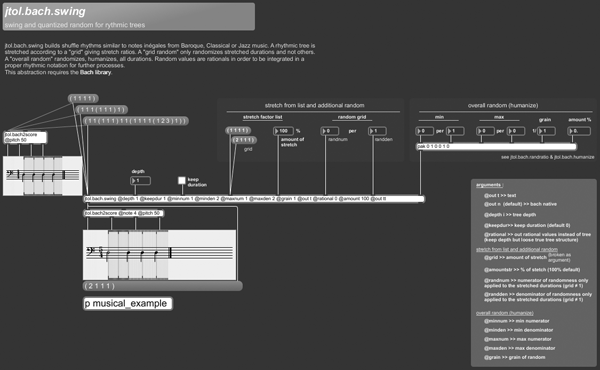Viewport: 600px width, 370px height.
Task: Select the jtol.bach.swing object box
Action: click(x=254, y=199)
